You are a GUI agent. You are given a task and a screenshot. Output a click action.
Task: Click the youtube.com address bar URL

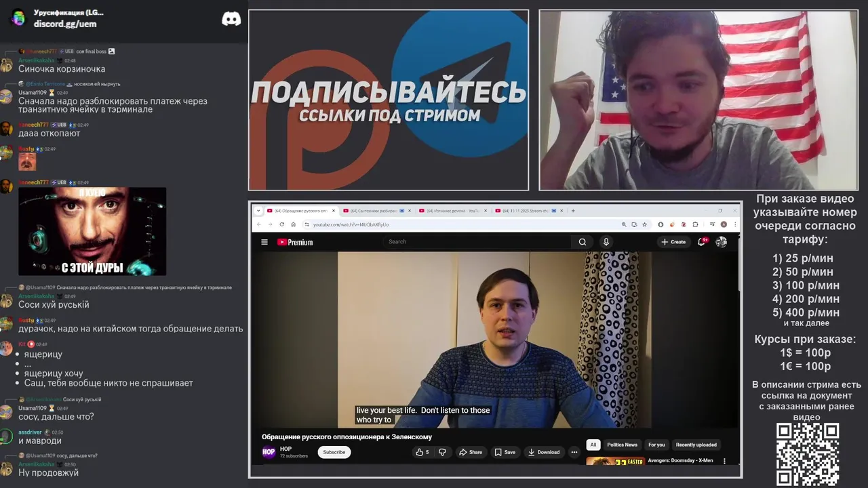[351, 224]
